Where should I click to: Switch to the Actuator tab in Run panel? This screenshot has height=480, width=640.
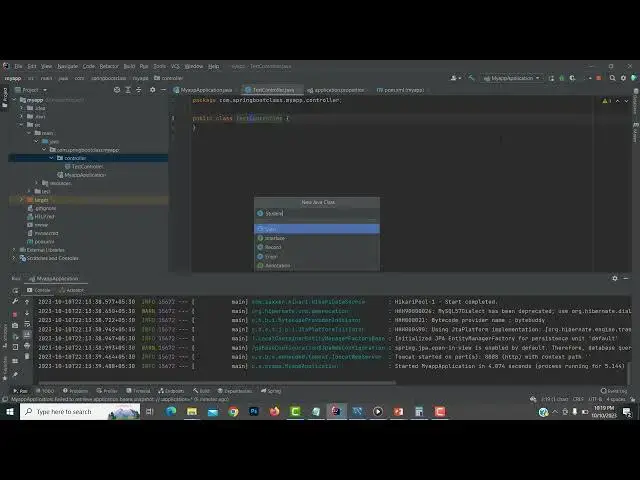click(75, 290)
